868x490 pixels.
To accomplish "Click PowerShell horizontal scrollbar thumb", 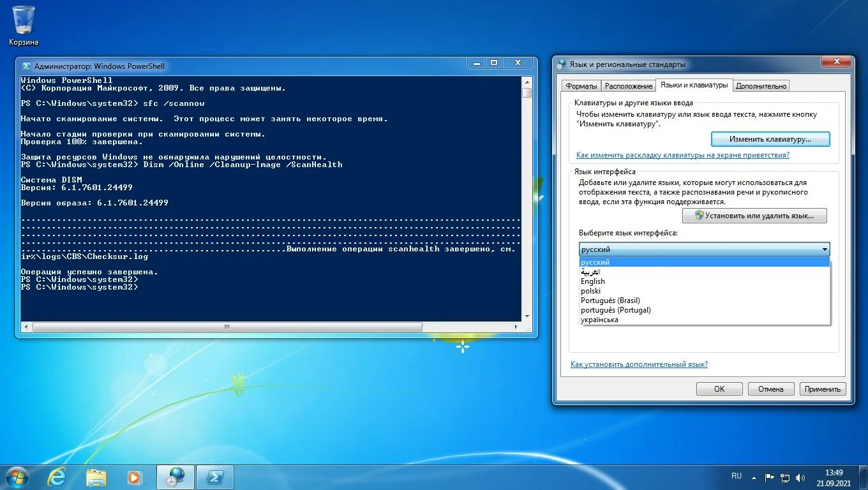I will point(227,327).
